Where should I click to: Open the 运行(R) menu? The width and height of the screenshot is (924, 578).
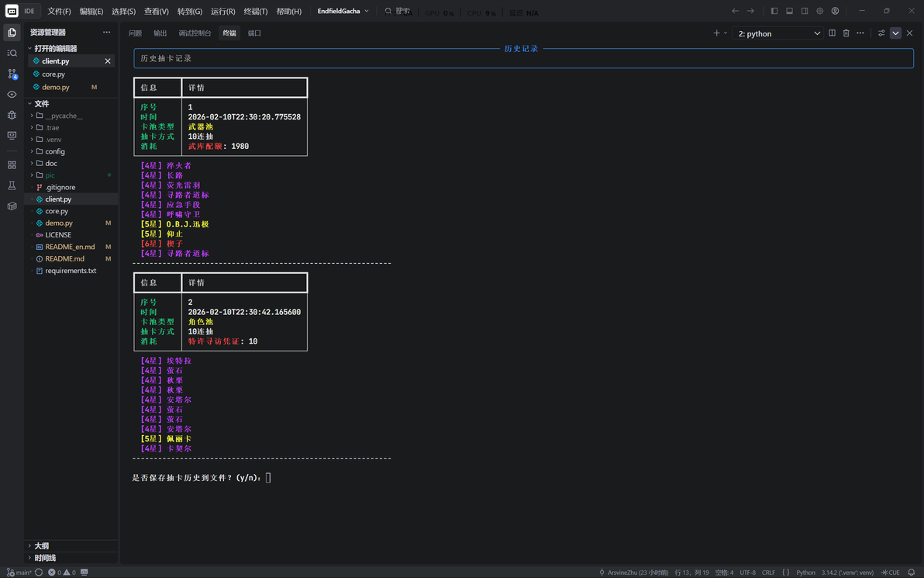tap(222, 11)
